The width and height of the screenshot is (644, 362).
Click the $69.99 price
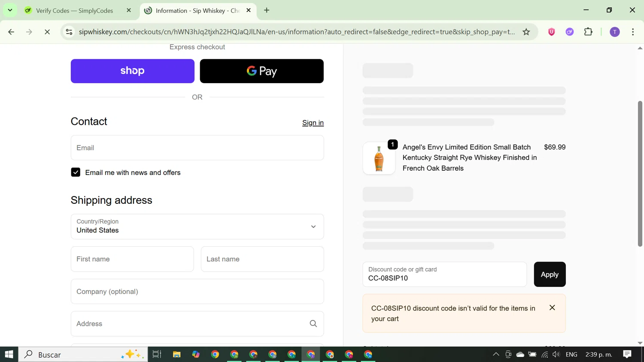click(x=555, y=147)
